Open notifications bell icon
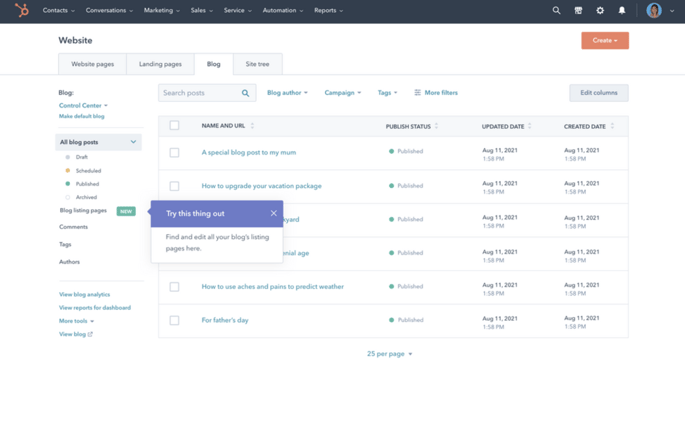Viewport: 685px width, 430px height. tap(621, 11)
